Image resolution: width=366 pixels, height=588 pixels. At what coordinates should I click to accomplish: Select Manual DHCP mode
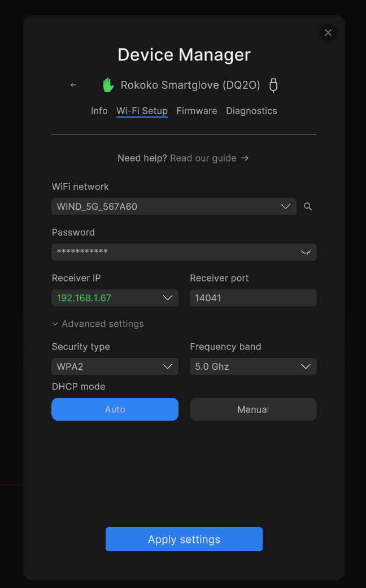[253, 409]
